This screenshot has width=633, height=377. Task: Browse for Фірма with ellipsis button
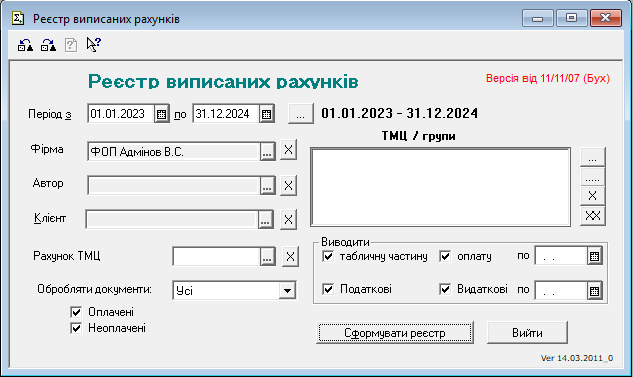[x=267, y=152]
